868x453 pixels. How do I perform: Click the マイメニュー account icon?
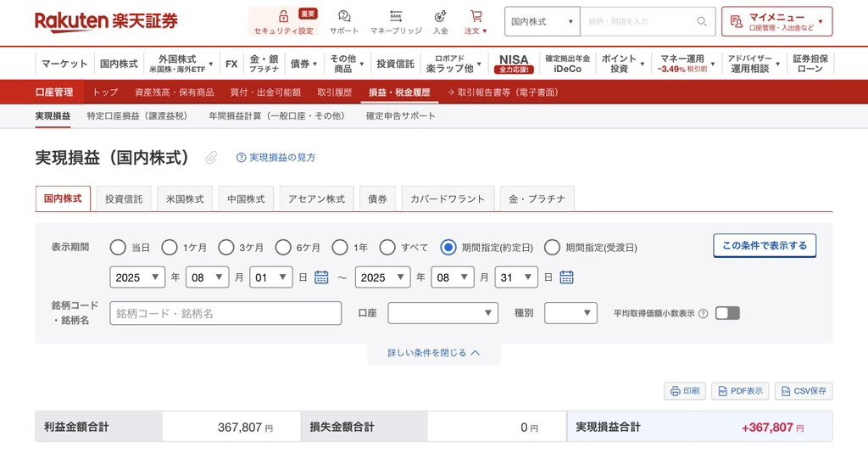tap(737, 21)
